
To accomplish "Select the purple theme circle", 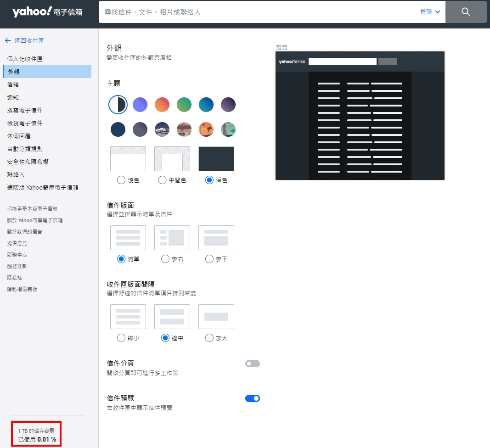I will pos(140,105).
